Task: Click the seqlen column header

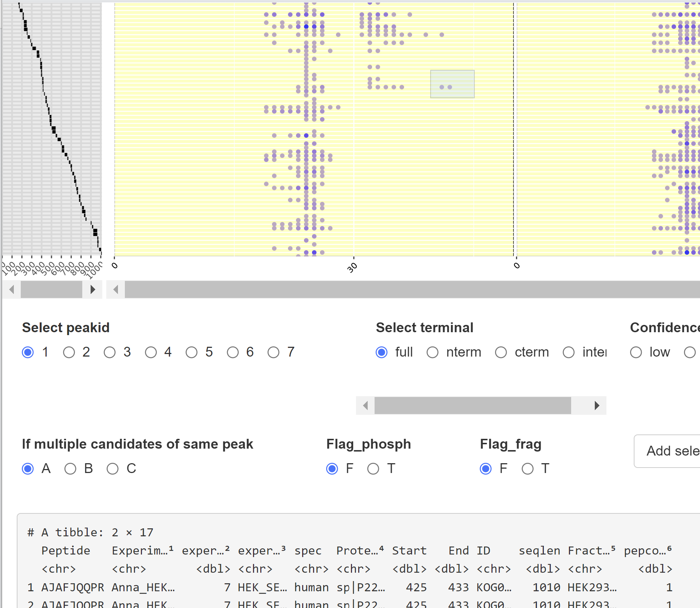Action: (x=539, y=551)
